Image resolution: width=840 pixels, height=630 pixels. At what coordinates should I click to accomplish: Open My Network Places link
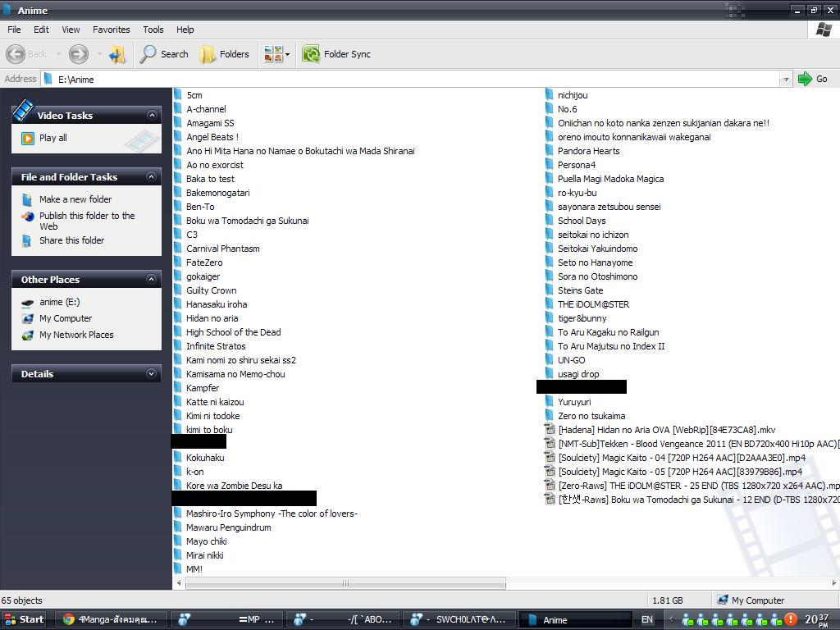(76, 335)
